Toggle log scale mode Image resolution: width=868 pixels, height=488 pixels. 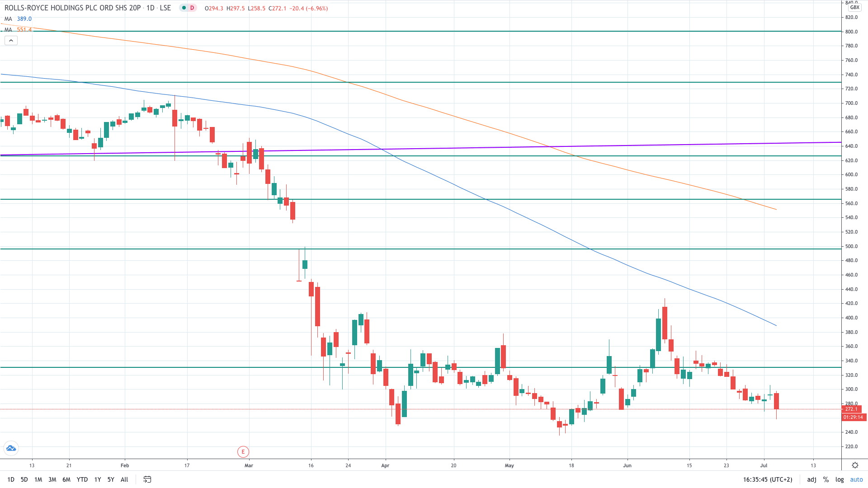pos(840,479)
